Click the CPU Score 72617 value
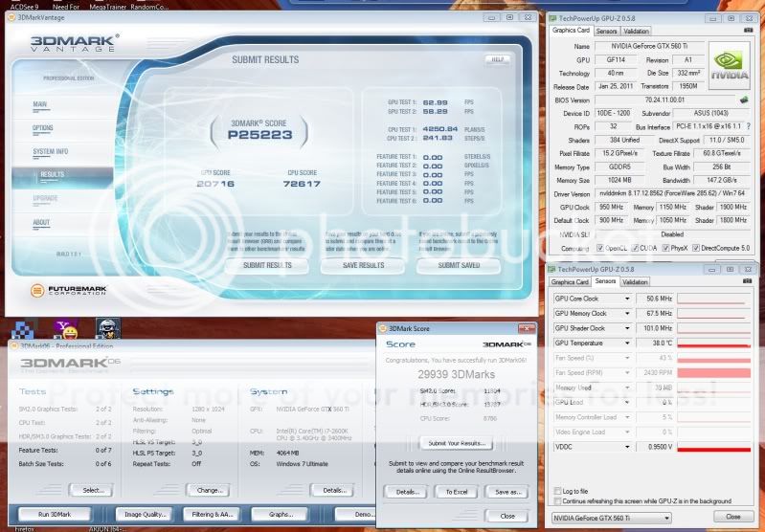 [x=302, y=184]
